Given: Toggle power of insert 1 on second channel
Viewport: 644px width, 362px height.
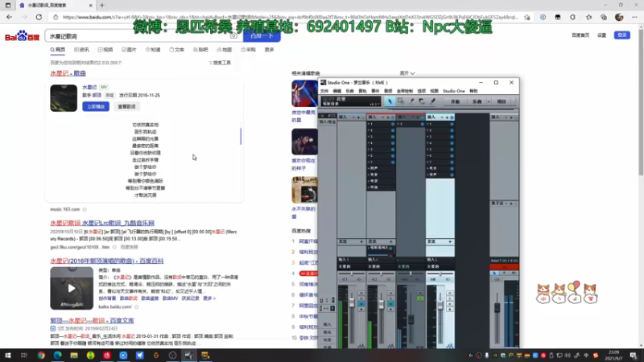Looking at the screenshot, I should point(393,124).
